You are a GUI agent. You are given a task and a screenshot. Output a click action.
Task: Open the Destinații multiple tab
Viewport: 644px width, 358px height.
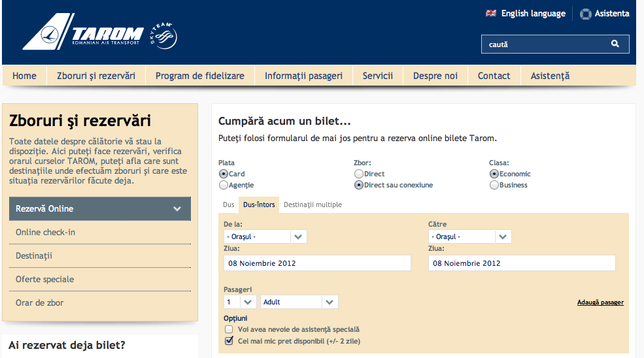(313, 204)
